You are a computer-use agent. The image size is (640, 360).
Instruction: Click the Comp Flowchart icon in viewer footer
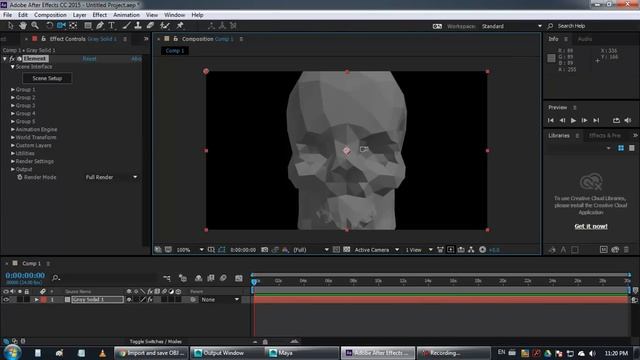pyautogui.click(x=471, y=249)
